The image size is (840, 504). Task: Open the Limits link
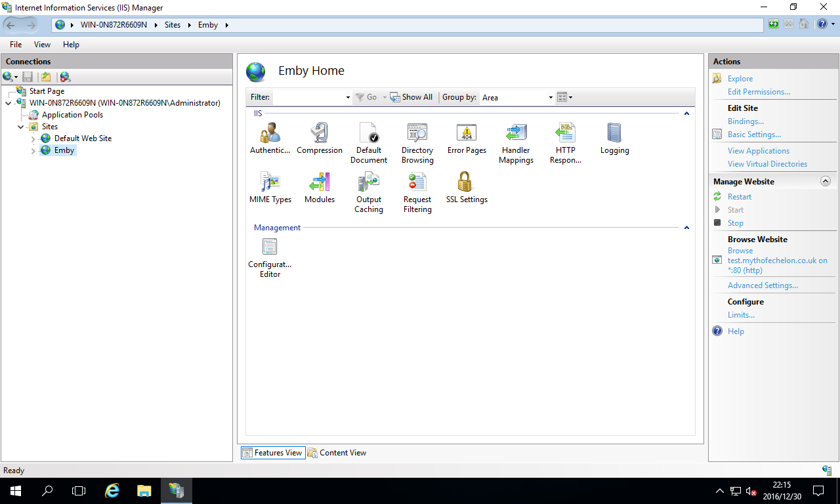[x=741, y=315]
